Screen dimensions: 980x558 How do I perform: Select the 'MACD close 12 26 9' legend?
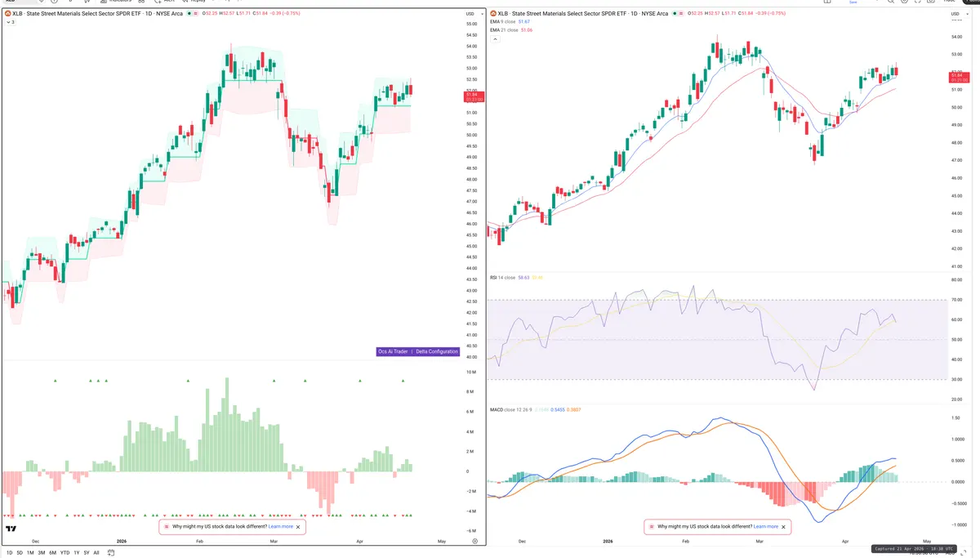(x=510, y=409)
